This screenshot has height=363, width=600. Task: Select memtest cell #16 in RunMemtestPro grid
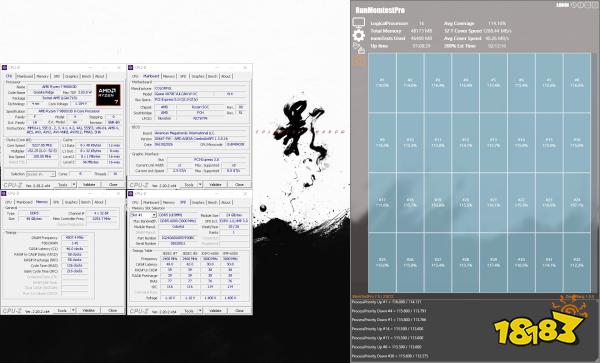[577, 142]
